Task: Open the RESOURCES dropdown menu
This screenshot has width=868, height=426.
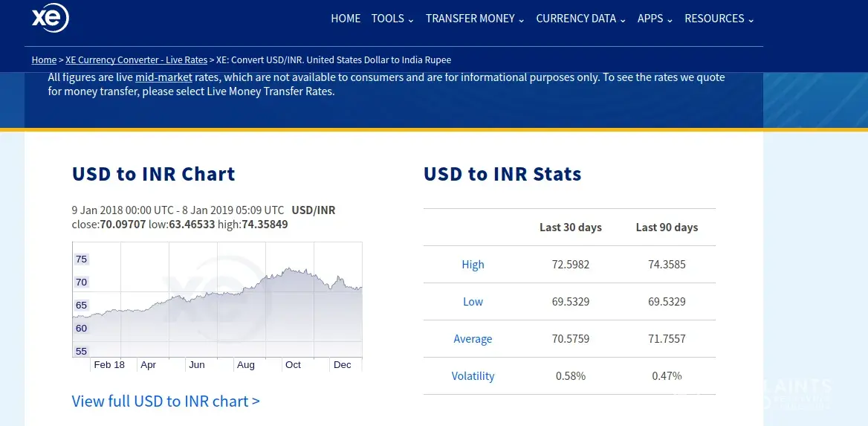Action: pyautogui.click(x=719, y=19)
